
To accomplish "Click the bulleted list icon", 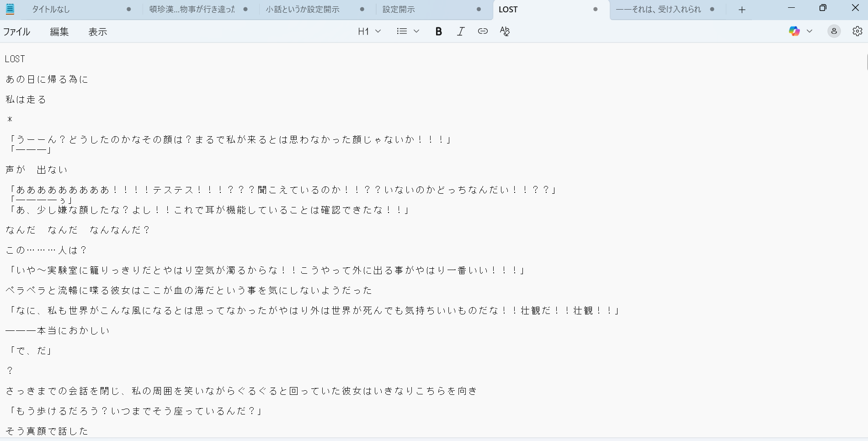I will click(x=402, y=31).
